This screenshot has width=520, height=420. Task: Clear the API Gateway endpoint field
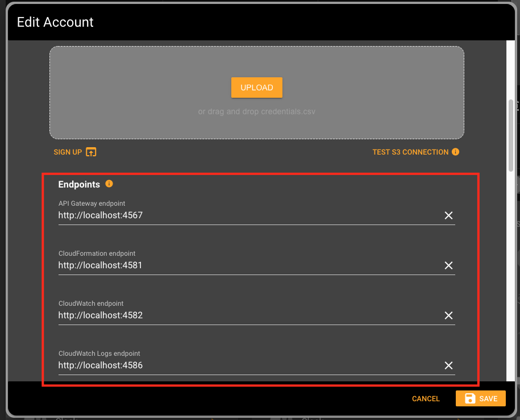click(448, 215)
